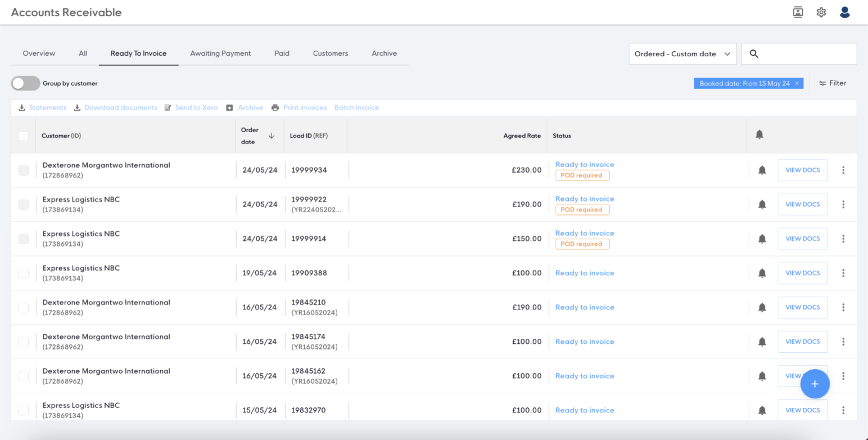Tick checkbox for load 19845162 row
Viewport: 868px width, 440px height.
coord(23,376)
